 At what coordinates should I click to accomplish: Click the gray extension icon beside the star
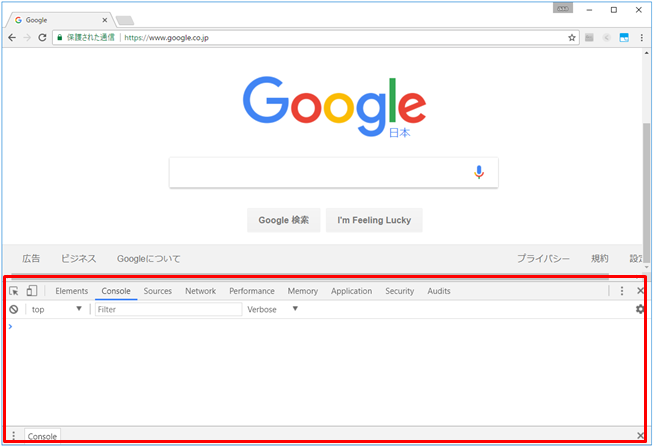589,38
